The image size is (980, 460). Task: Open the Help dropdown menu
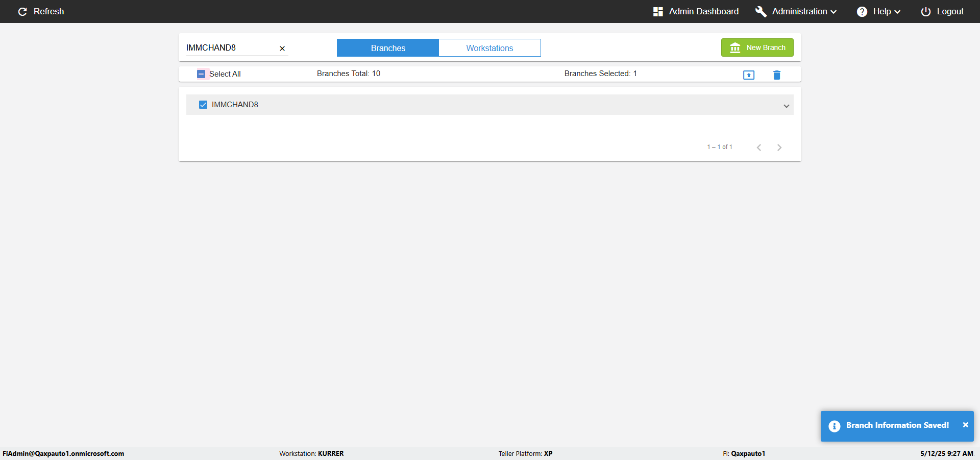pos(886,11)
